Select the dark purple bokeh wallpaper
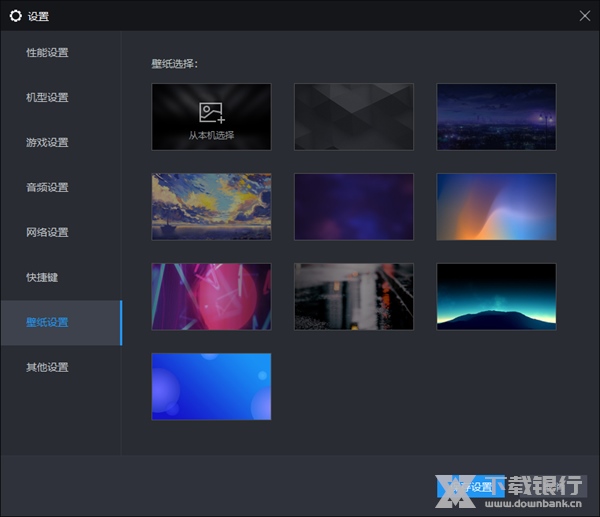This screenshot has height=517, width=600. click(x=353, y=207)
